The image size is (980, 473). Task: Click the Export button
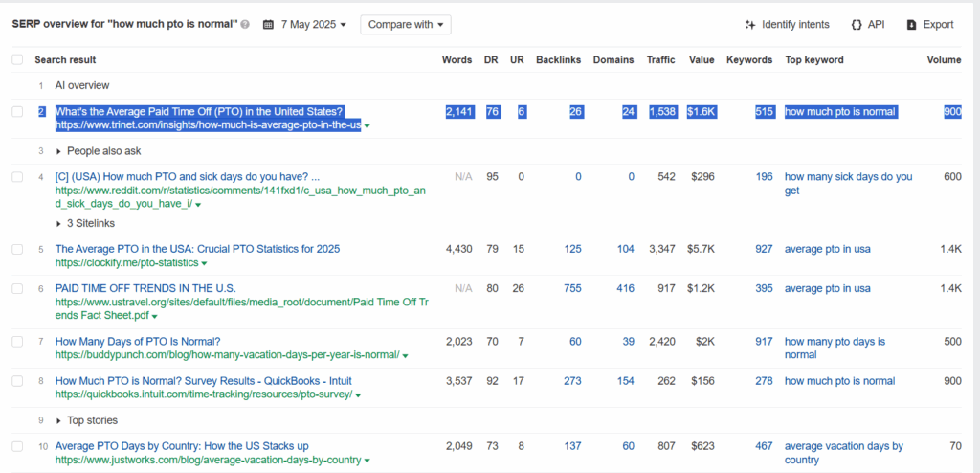coord(930,25)
